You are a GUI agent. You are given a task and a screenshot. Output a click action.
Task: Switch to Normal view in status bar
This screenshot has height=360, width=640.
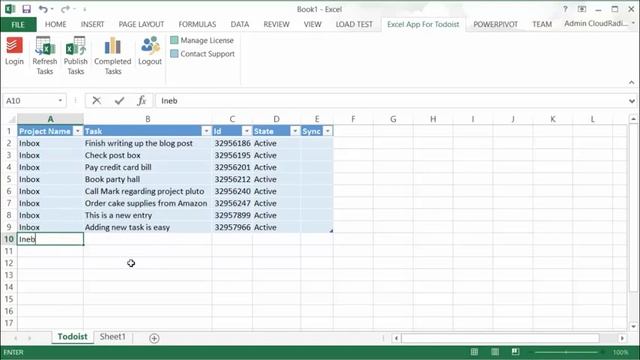point(474,352)
